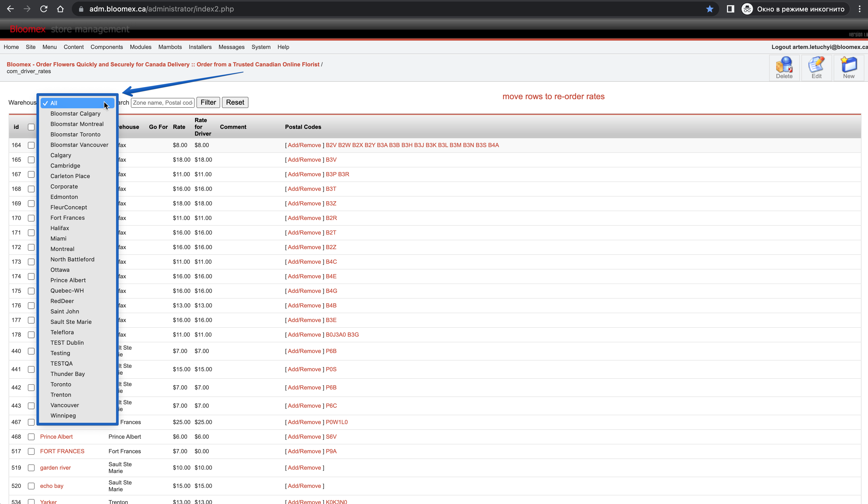This screenshot has height=504, width=868.
Task: Choose Thunder Bay from warehouse list
Action: click(78, 374)
